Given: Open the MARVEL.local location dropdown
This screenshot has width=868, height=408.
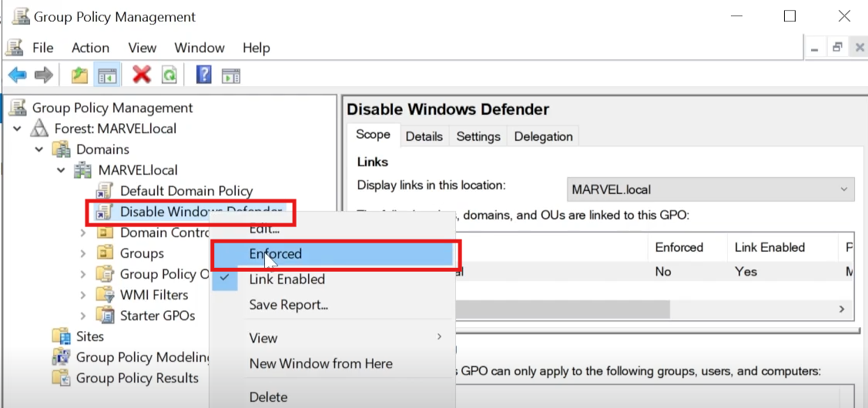Looking at the screenshot, I should pyautogui.click(x=710, y=190).
